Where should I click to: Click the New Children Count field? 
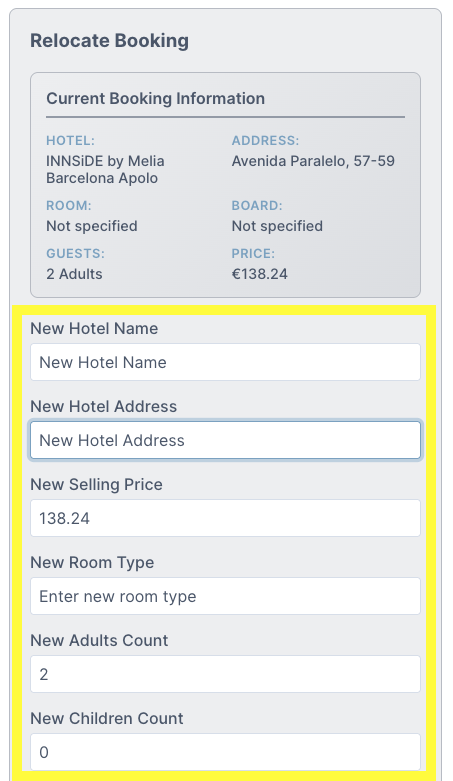[x=225, y=752]
